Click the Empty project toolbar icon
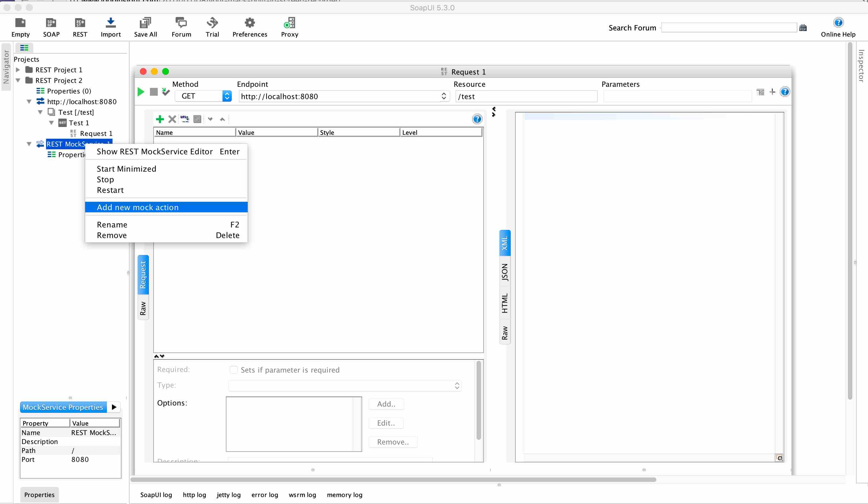Viewport: 868px width, 504px height. pyautogui.click(x=20, y=27)
